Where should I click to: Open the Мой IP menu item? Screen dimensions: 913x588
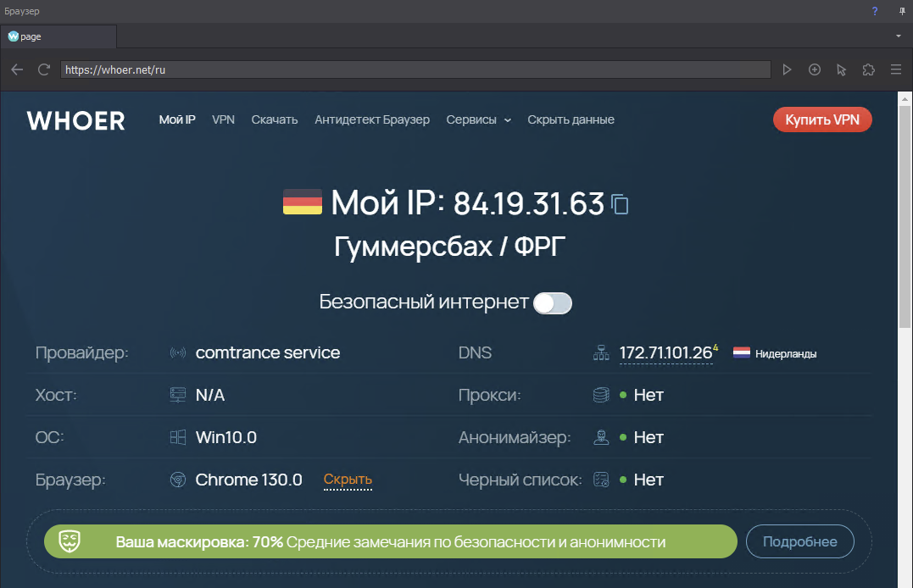click(177, 120)
